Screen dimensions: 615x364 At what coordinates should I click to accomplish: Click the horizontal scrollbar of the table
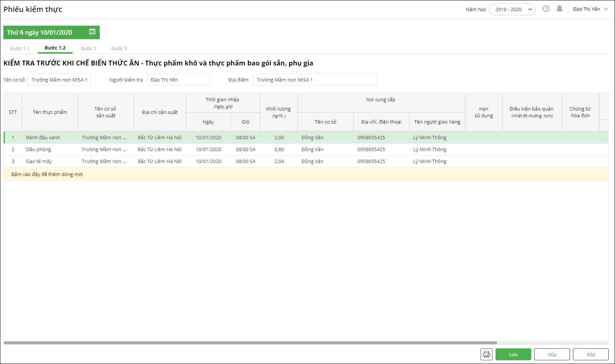(x=250, y=343)
